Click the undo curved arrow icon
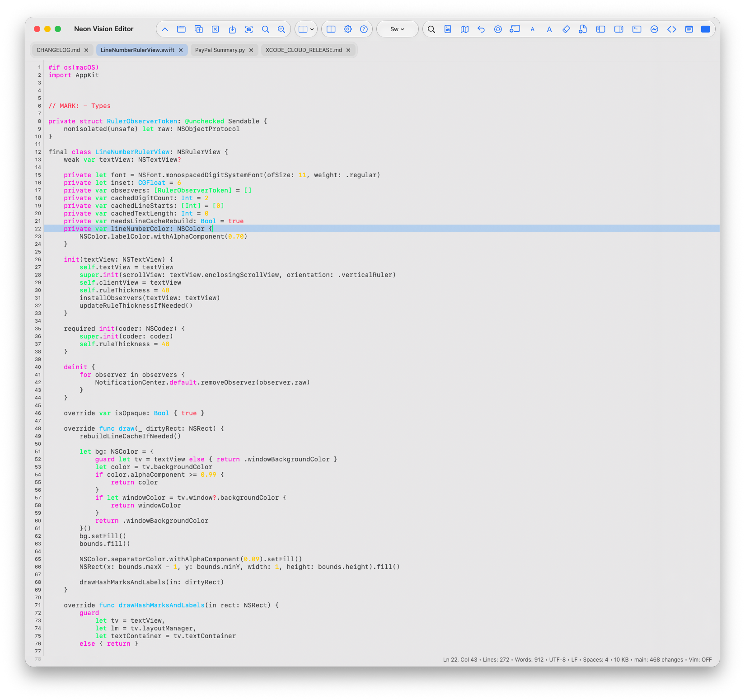745x700 pixels. coord(481,29)
